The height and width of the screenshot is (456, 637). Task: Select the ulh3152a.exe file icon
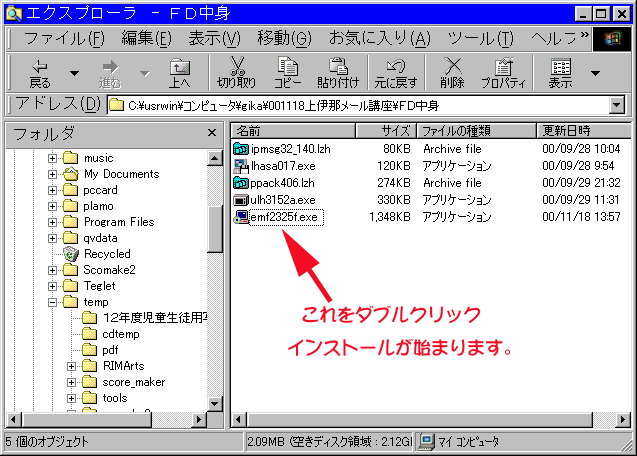(241, 200)
